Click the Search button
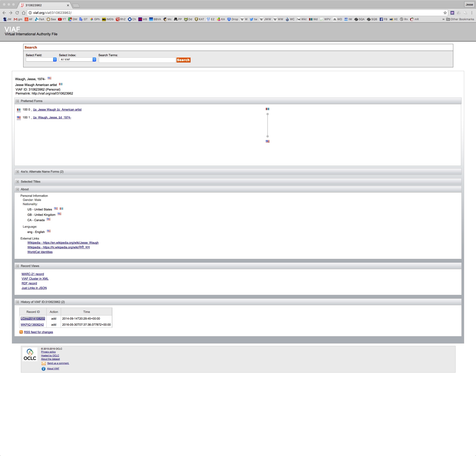Screen dimensions: 476x456 [x=183, y=59]
